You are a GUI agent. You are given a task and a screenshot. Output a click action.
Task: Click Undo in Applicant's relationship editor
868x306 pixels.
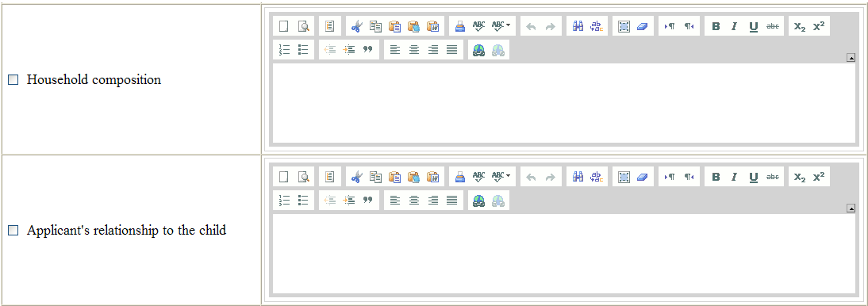531,177
